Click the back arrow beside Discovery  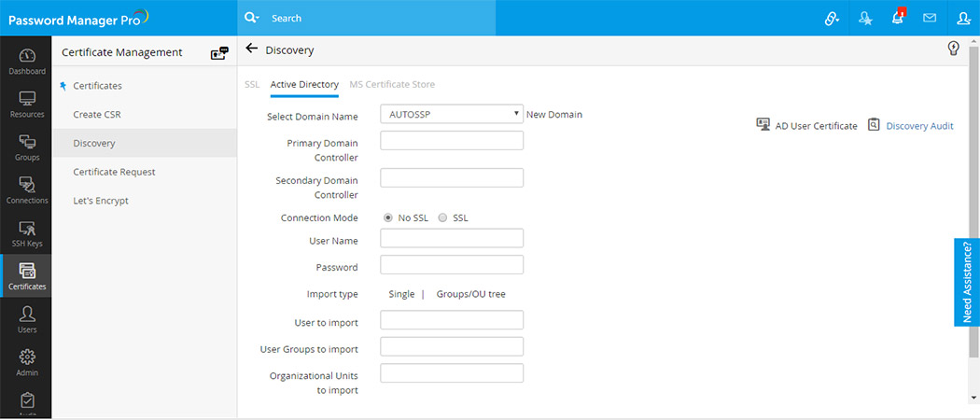(251, 49)
